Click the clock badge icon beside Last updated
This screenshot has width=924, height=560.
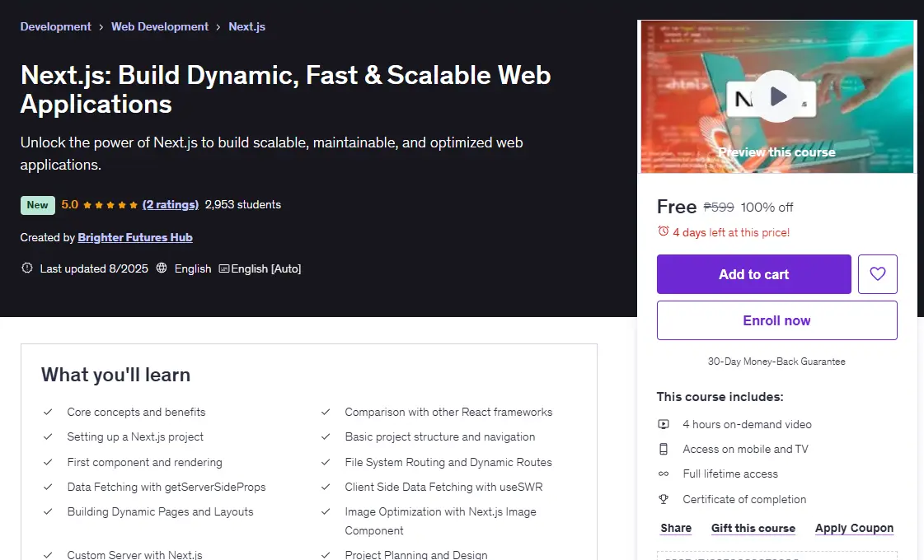click(x=26, y=268)
